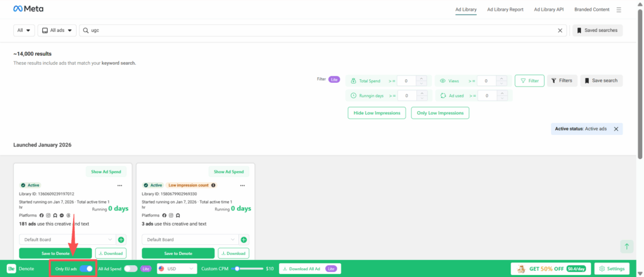Open the Default Board dropdown on second card

pyautogui.click(x=191, y=239)
